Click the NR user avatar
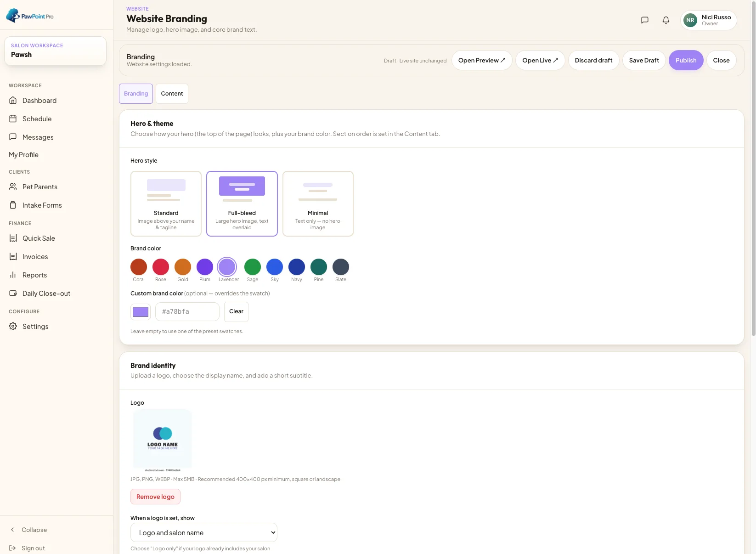 tap(690, 20)
